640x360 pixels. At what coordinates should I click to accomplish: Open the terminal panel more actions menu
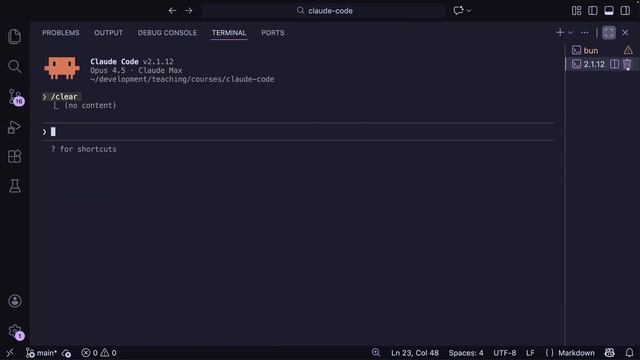tap(584, 33)
